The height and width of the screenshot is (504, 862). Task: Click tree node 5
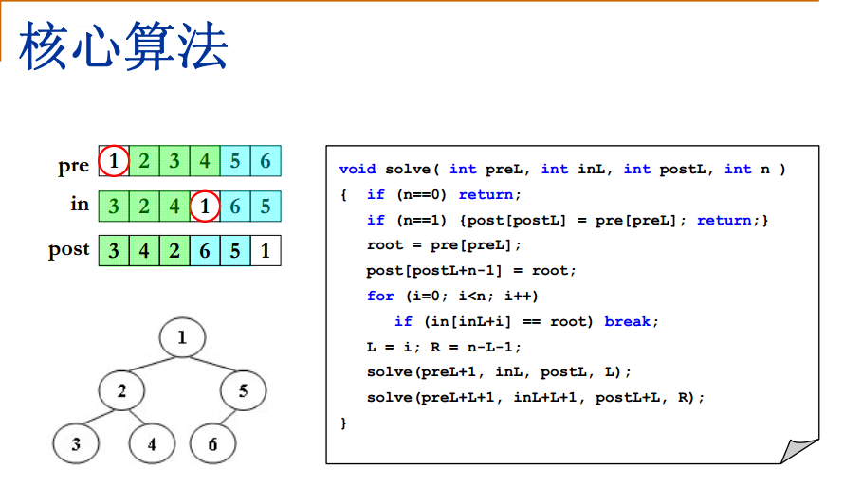243,390
